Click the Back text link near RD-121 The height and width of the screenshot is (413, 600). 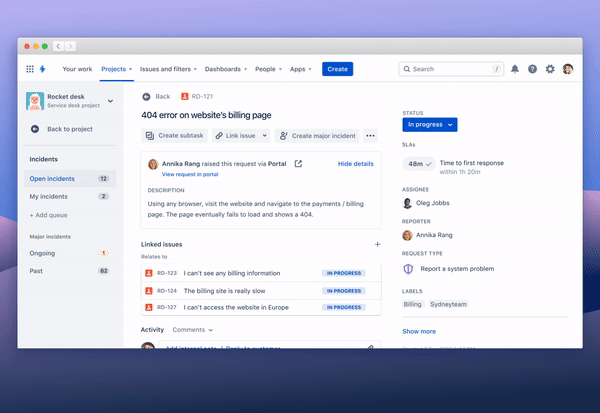point(163,96)
